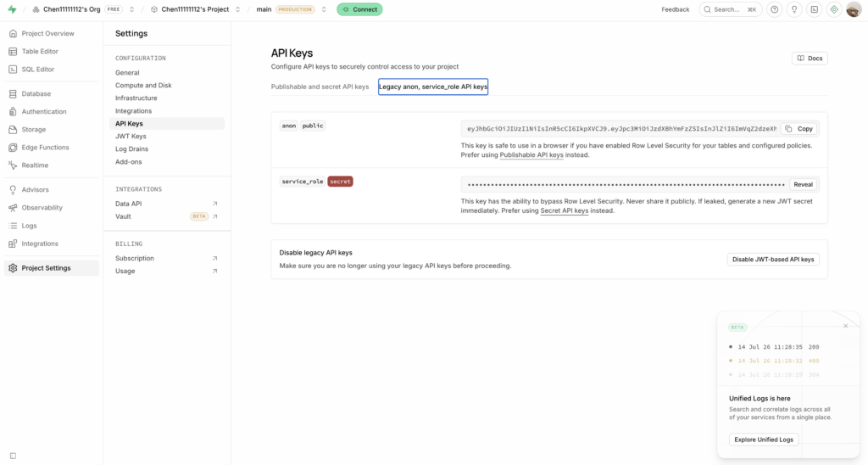The image size is (868, 465).
Task: Click the Usage billing item
Action: (167, 271)
